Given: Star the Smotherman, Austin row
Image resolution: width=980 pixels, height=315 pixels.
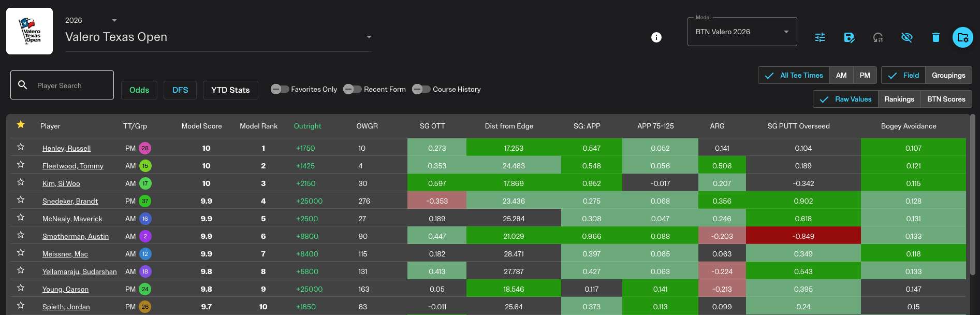Looking at the screenshot, I should point(21,235).
